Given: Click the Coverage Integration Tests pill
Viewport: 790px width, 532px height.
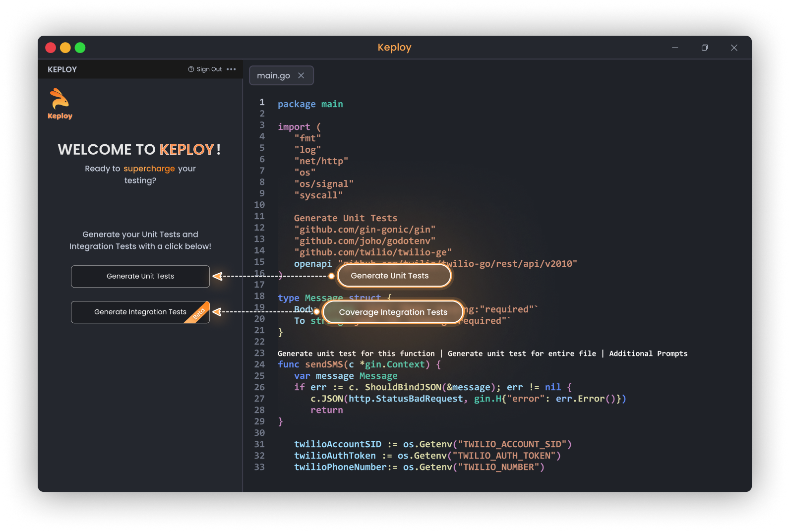Looking at the screenshot, I should 393,312.
